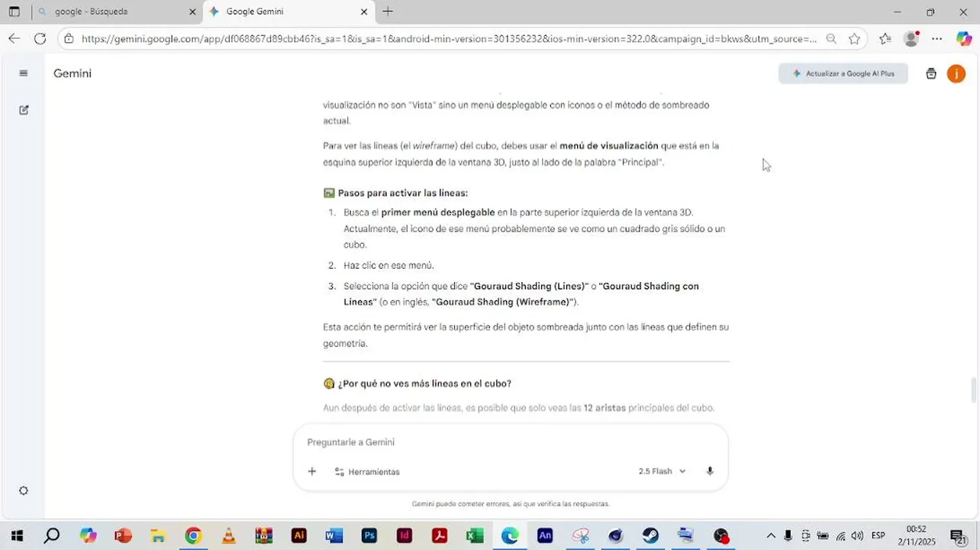Add page to favorites with star icon
Screen dimensions: 980x550
tap(854, 38)
